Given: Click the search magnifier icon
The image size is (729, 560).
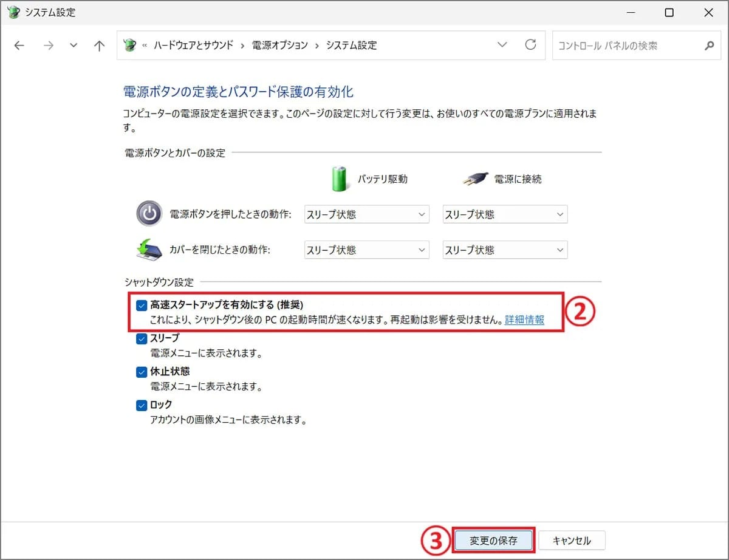Looking at the screenshot, I should click(709, 46).
